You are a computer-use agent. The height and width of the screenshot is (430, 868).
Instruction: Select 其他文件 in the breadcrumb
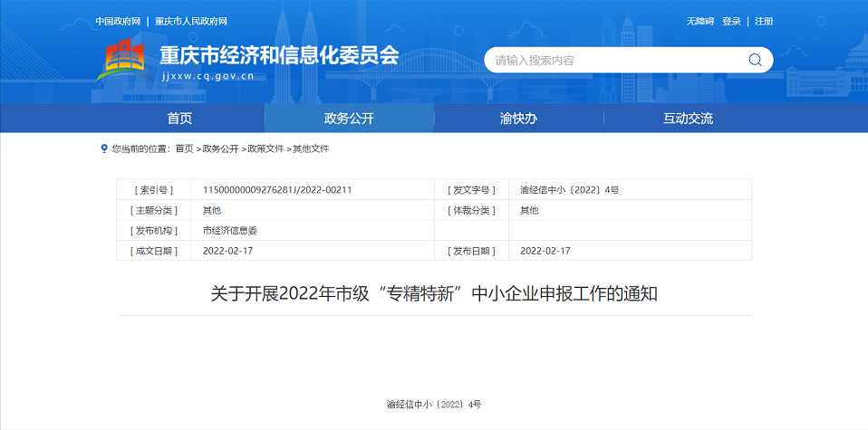(x=311, y=148)
